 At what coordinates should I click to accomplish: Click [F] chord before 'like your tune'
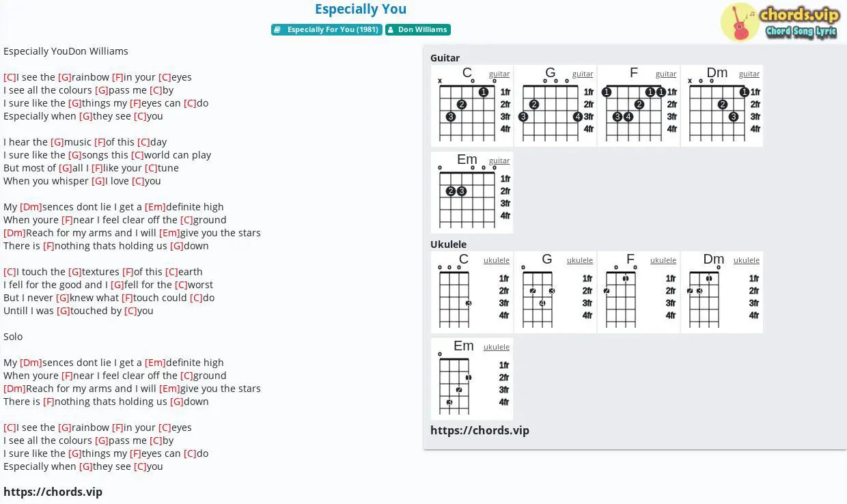pos(97,168)
